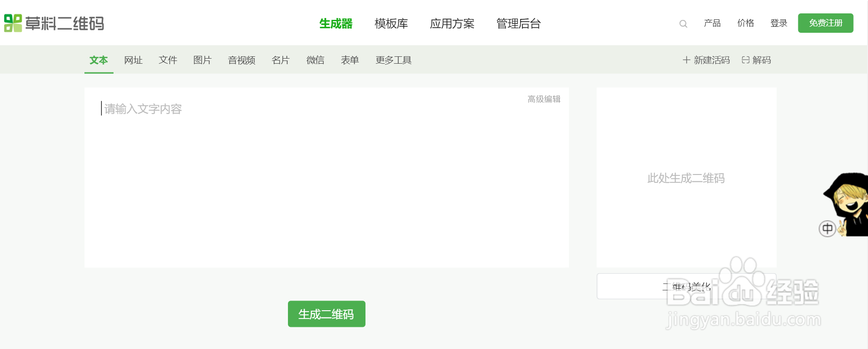Expand the 更多工具 menu
The height and width of the screenshot is (349, 868).
point(394,60)
